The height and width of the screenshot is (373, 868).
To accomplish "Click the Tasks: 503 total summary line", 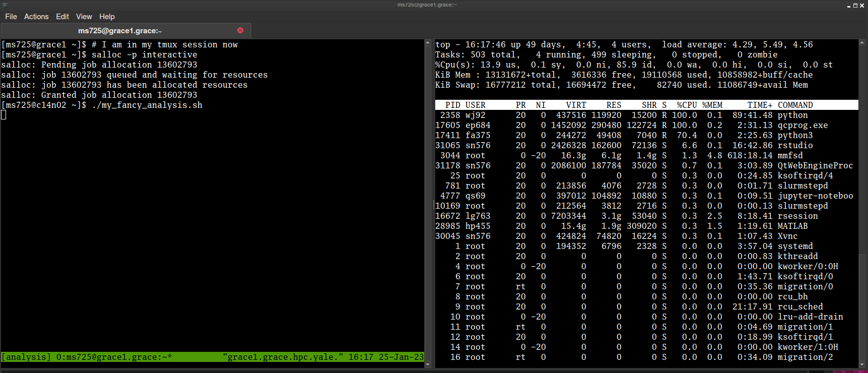I will click(x=607, y=54).
